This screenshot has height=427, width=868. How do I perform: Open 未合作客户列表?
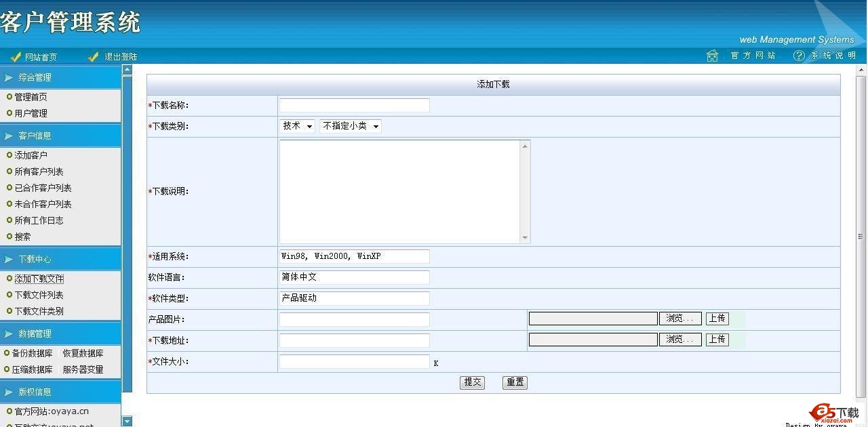pos(43,204)
